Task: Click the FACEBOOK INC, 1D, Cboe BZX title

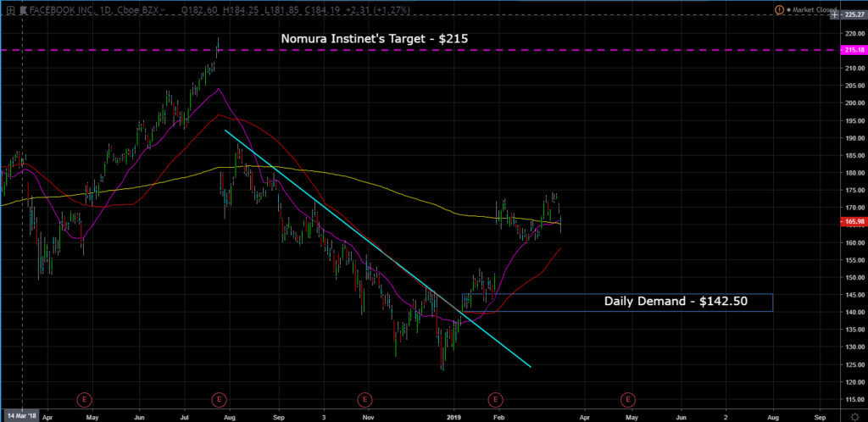Action: click(x=93, y=10)
